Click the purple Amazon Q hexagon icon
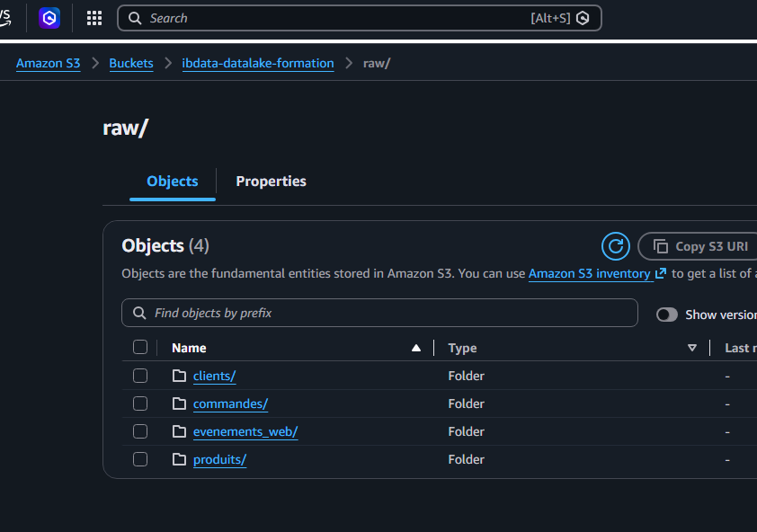The width and height of the screenshot is (757, 532). coord(49,18)
